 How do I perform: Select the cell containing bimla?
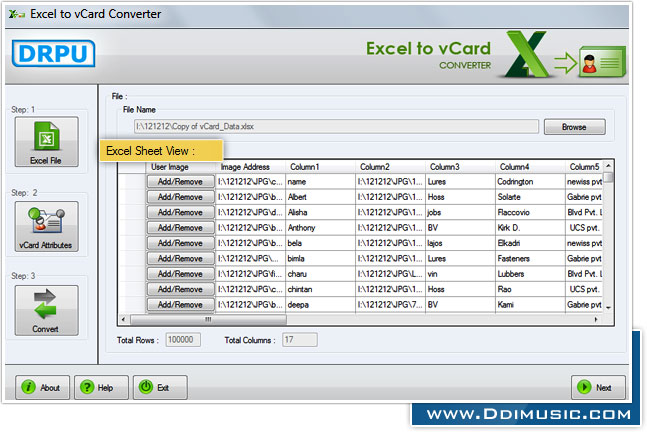tap(320, 258)
